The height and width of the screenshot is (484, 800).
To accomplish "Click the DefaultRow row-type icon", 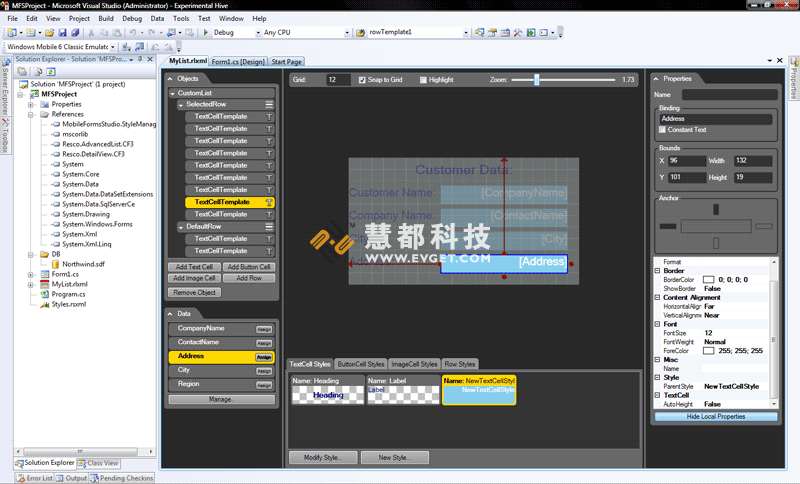I will 269,226.
